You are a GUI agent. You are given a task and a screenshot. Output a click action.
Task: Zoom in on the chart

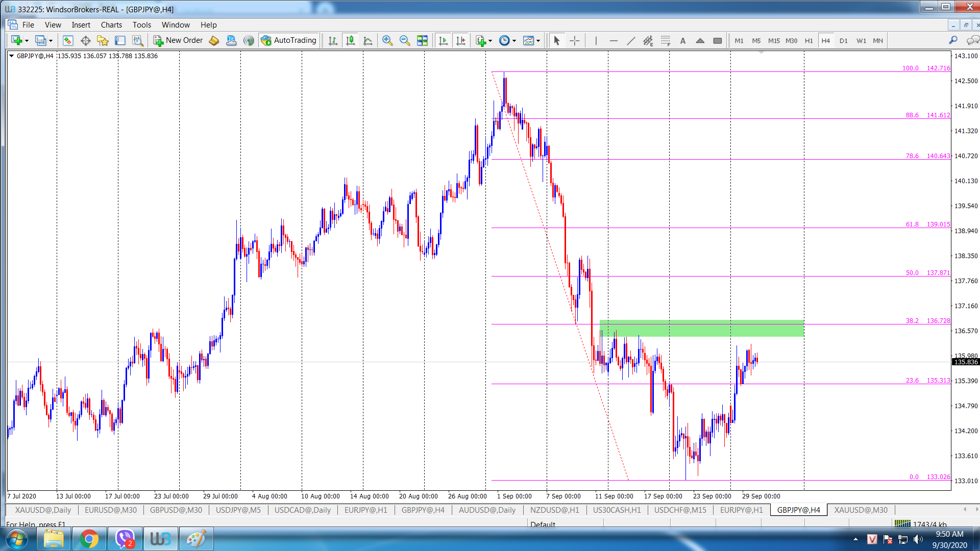coord(387,40)
